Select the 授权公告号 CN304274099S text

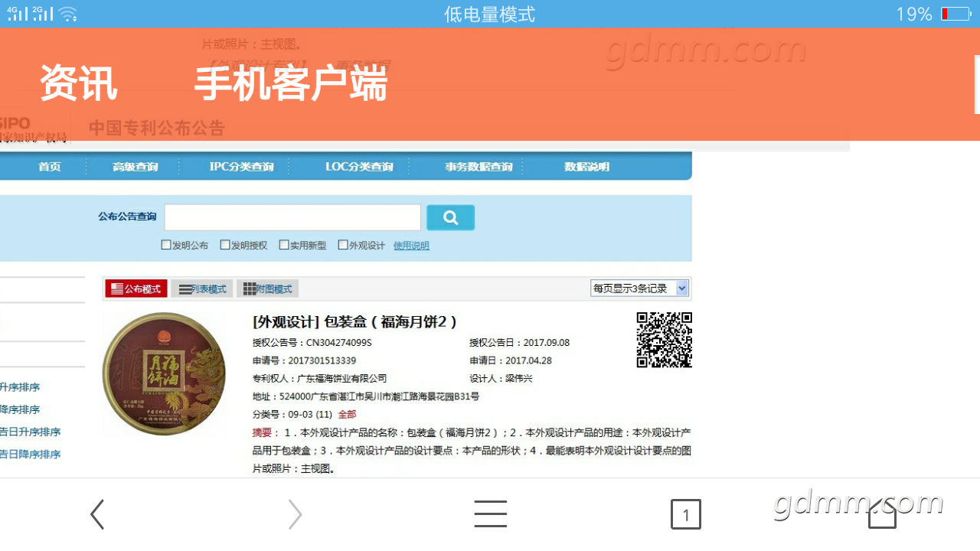pos(312,343)
